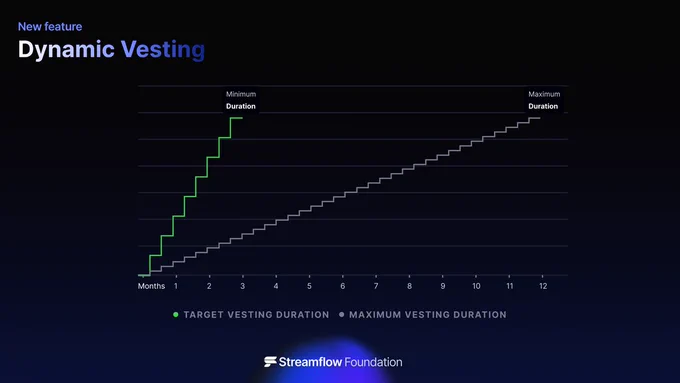Click month 1 on the axis
Screen dimensions: 680x383
pyautogui.click(x=176, y=286)
